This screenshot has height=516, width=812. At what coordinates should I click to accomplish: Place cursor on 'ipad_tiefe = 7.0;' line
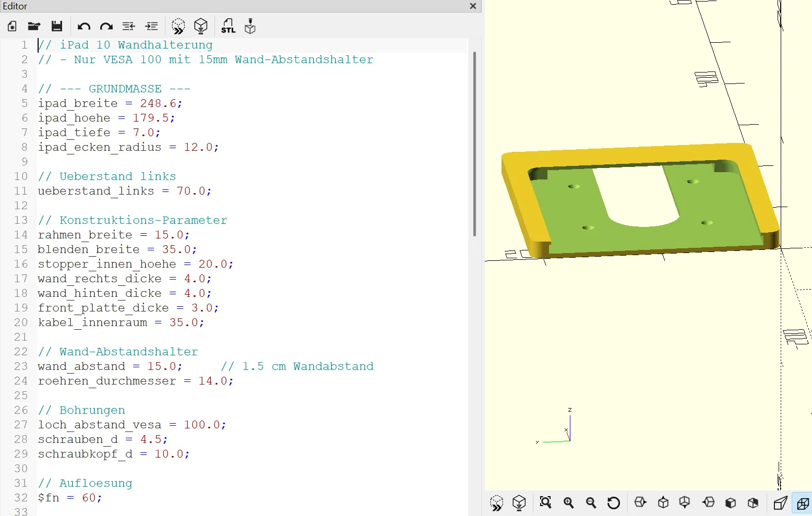click(x=99, y=133)
